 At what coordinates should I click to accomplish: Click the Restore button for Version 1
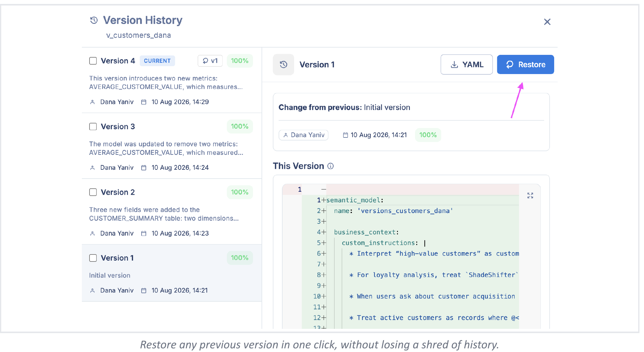tap(525, 65)
